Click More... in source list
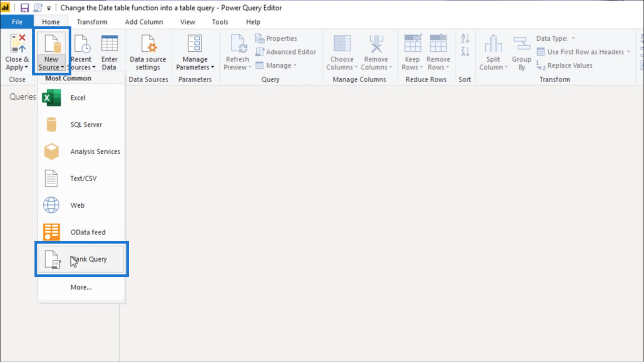This screenshot has width=644, height=362. coord(81,287)
